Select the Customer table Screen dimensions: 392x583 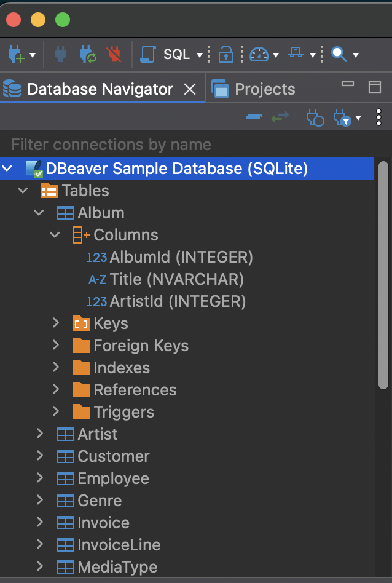(x=113, y=456)
